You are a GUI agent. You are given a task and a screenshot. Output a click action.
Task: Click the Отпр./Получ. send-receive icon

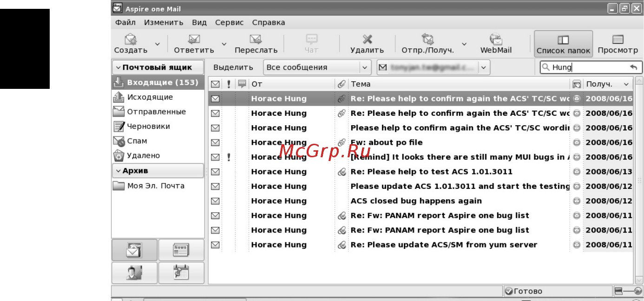tap(427, 40)
